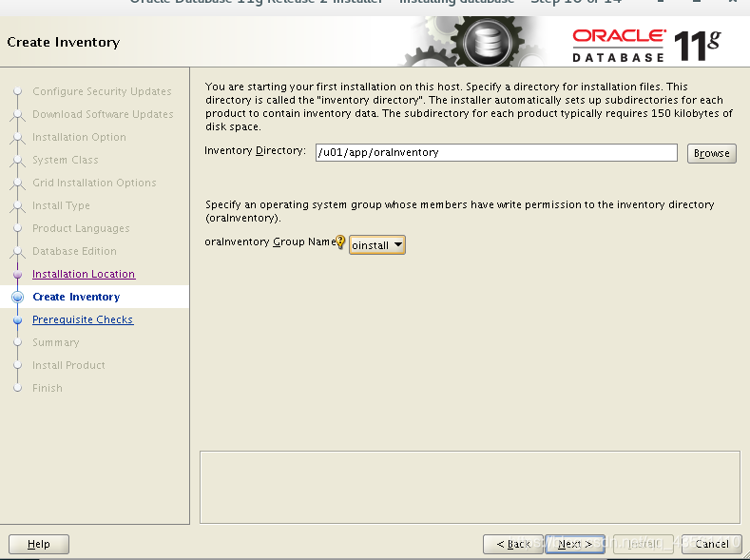Click the empty message area at bottom
The width and height of the screenshot is (750, 560).
click(470, 487)
